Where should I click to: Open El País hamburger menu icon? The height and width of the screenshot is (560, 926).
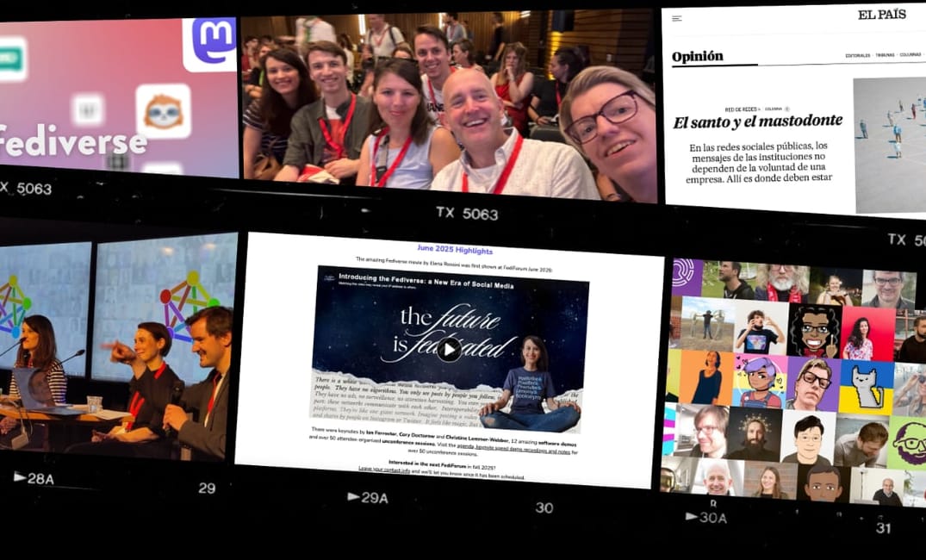pyautogui.click(x=677, y=18)
